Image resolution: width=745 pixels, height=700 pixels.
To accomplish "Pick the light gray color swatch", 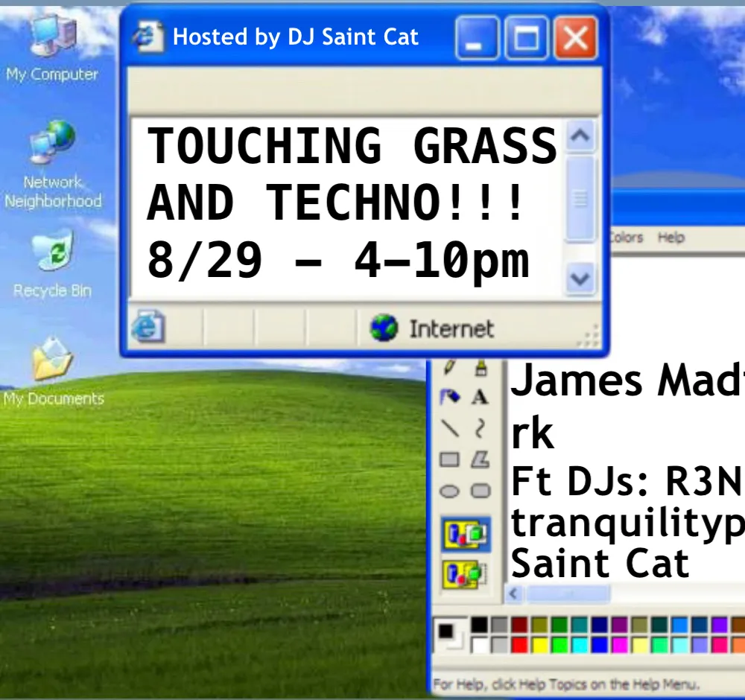I will point(499,645).
